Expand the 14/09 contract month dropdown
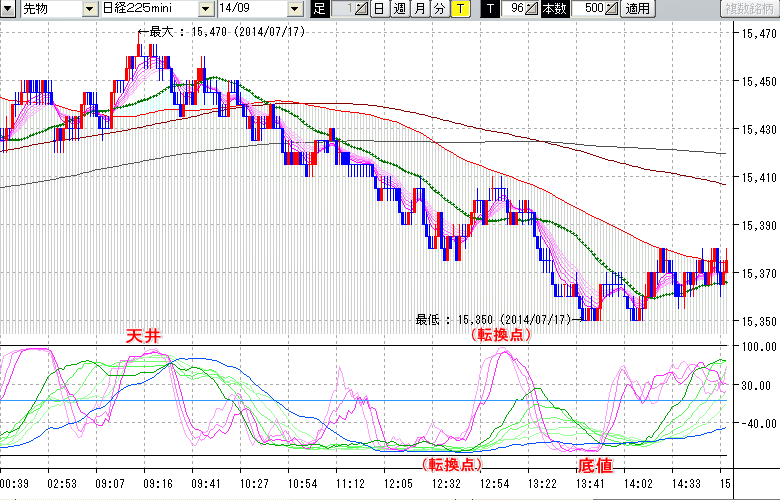Image resolution: width=780 pixels, height=500 pixels. click(294, 9)
